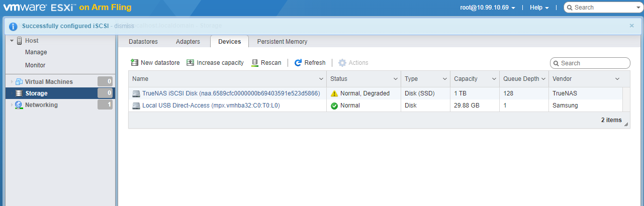The image size is (644, 206).
Task: Click the Increase capacity icon
Action: click(190, 63)
